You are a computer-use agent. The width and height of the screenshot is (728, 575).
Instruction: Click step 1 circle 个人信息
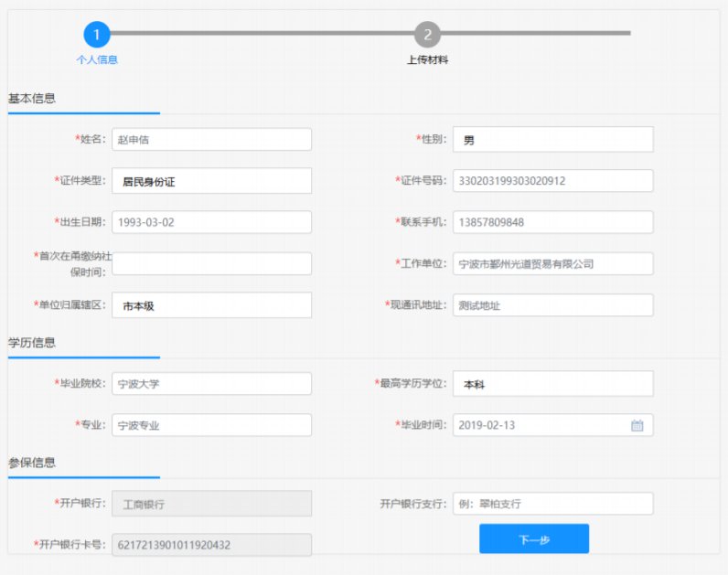click(x=97, y=36)
